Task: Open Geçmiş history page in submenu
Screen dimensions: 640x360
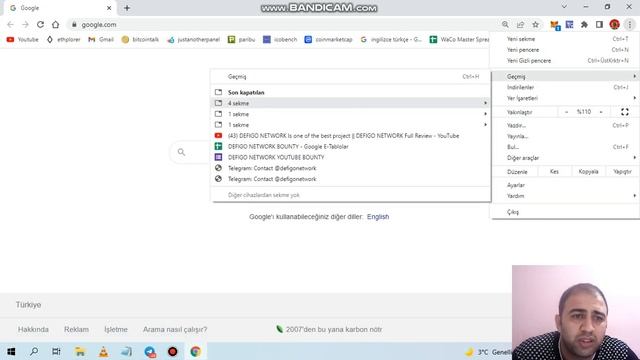Action: tap(351, 76)
